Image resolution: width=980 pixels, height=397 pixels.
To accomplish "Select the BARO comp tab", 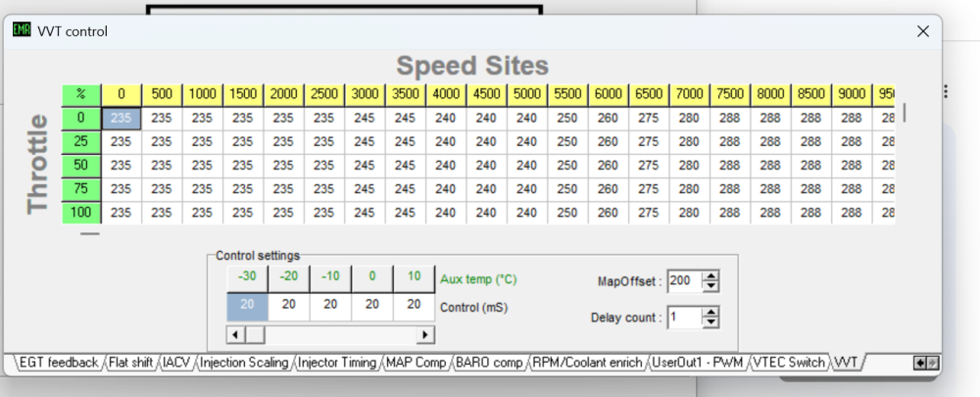I will [x=489, y=363].
